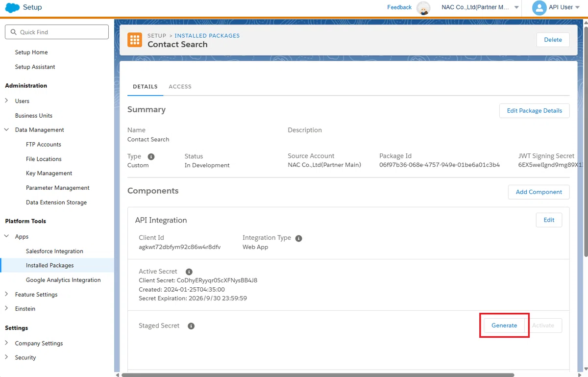588x377 pixels.
Task: Click the orange Installed Packages grid icon
Action: tap(135, 40)
